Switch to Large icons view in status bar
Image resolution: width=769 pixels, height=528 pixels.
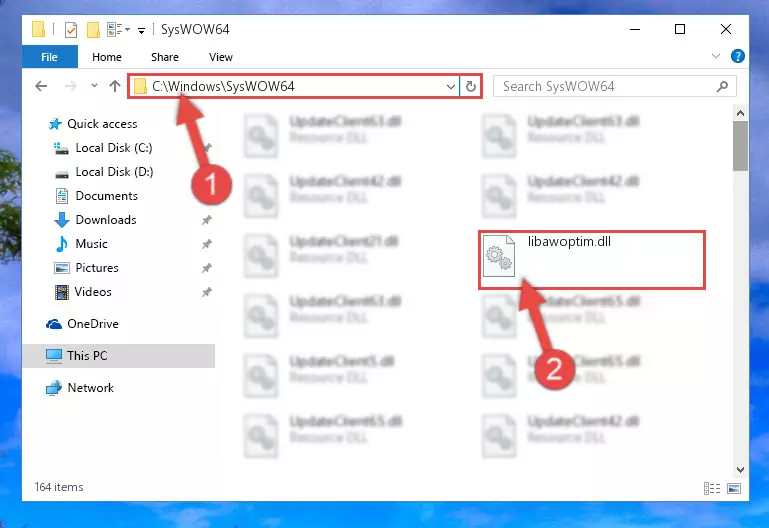[734, 488]
